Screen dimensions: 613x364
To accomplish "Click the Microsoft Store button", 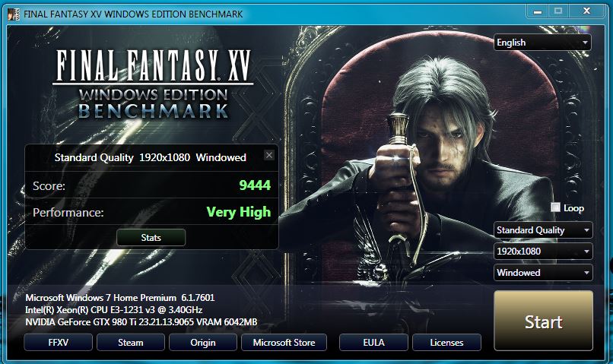I will tap(284, 343).
